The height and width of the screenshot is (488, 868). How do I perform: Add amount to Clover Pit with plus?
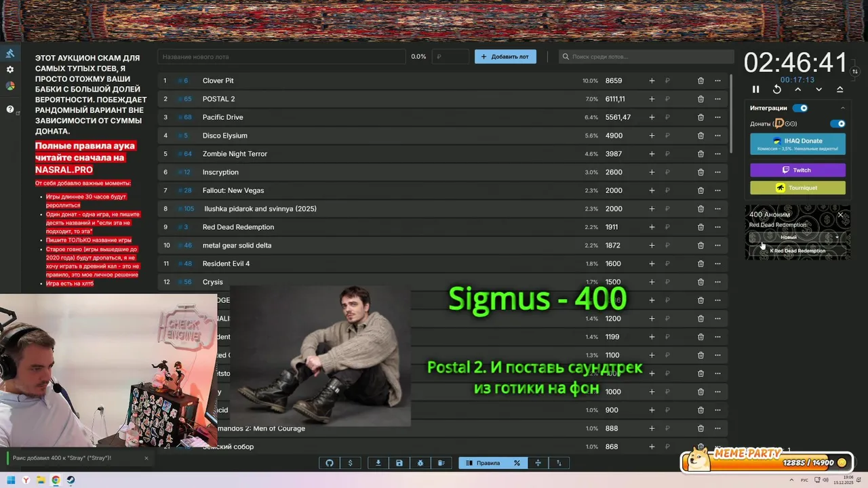[x=652, y=81]
